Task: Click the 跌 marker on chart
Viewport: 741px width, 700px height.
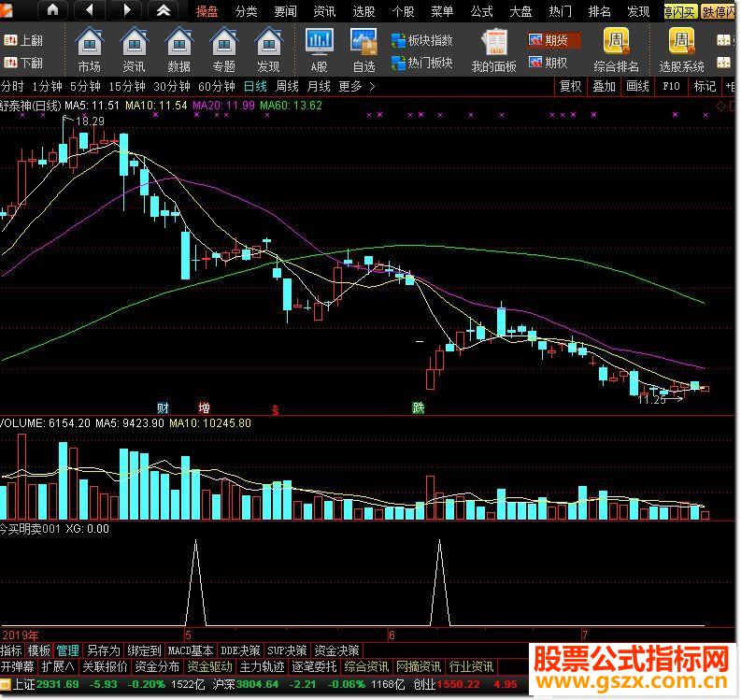Action: (x=419, y=407)
